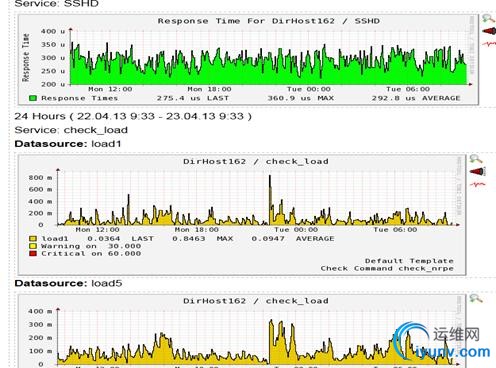Viewport: 496px width, 368px height.
Task: Click the 'Datasource: load1' heading
Action: [x=68, y=144]
